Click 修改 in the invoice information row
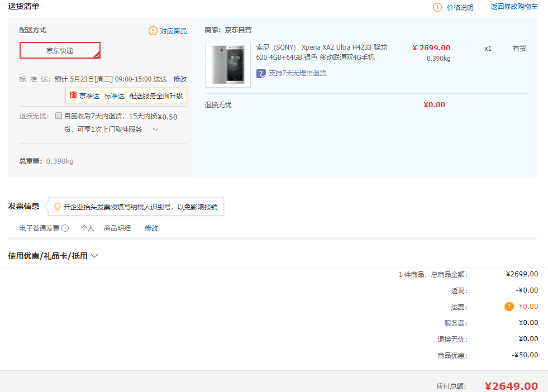 tap(151, 228)
